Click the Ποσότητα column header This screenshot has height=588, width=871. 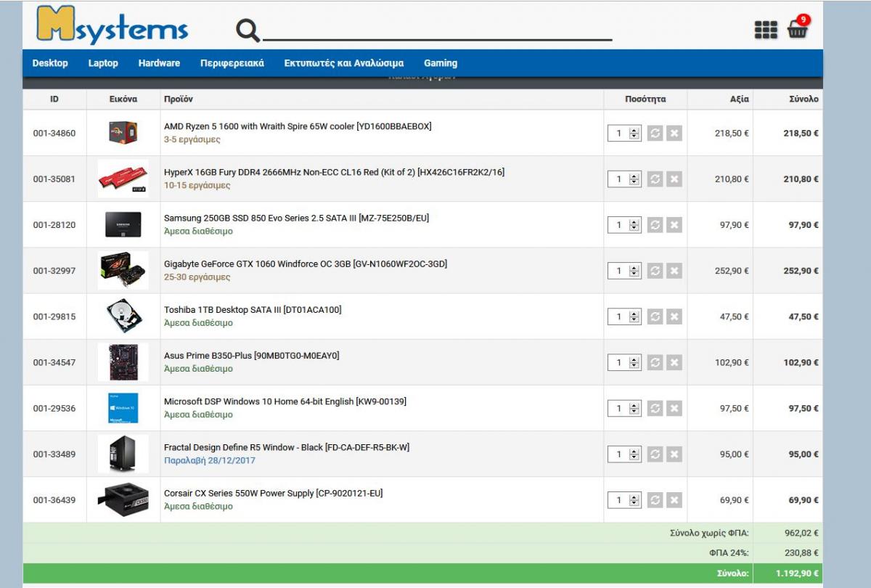click(x=645, y=99)
